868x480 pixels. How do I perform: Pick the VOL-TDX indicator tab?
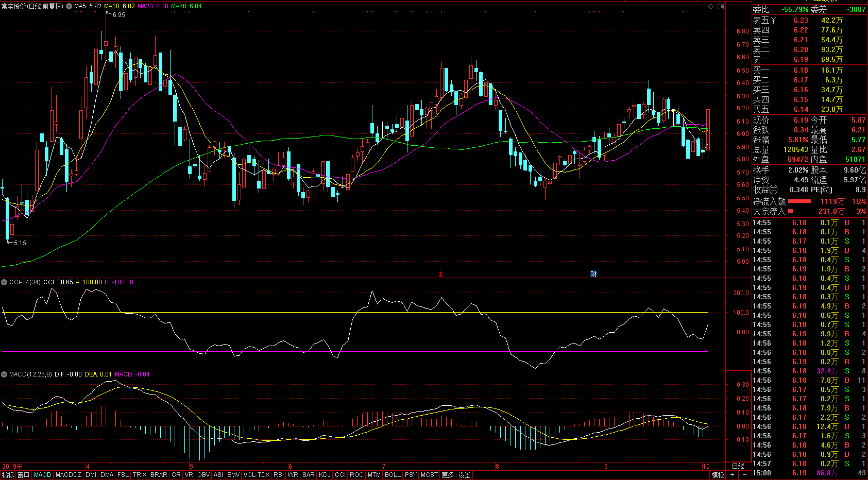point(257,475)
